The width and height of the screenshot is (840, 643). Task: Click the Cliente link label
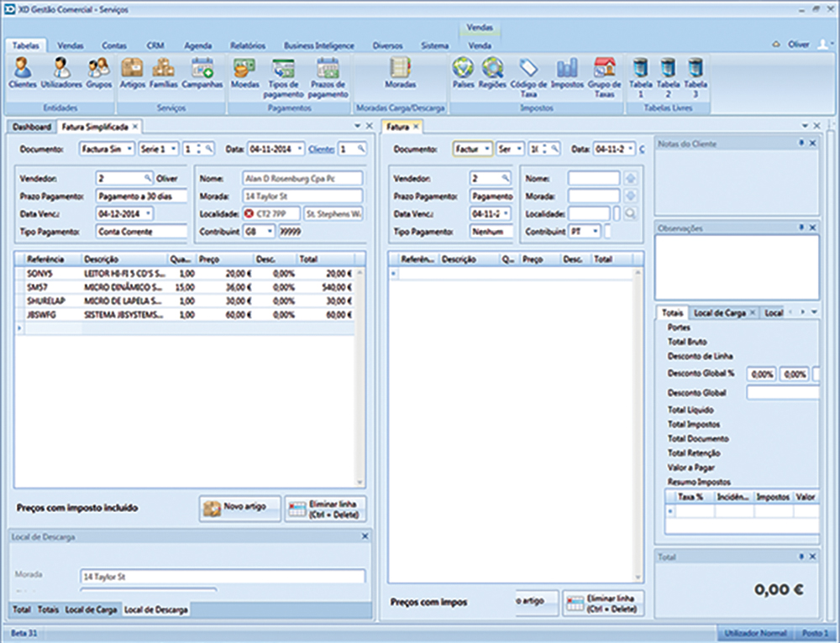321,149
